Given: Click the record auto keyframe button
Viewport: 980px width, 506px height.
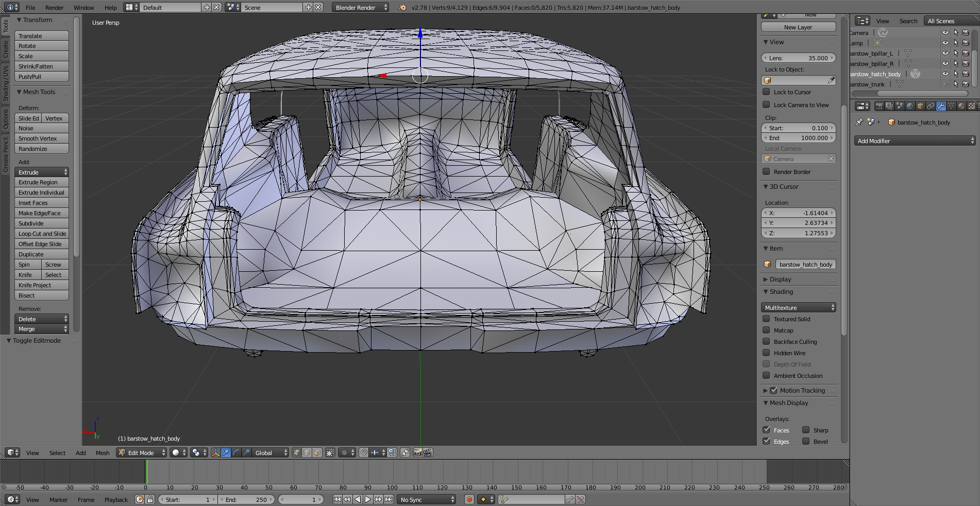Looking at the screenshot, I should point(469,499).
